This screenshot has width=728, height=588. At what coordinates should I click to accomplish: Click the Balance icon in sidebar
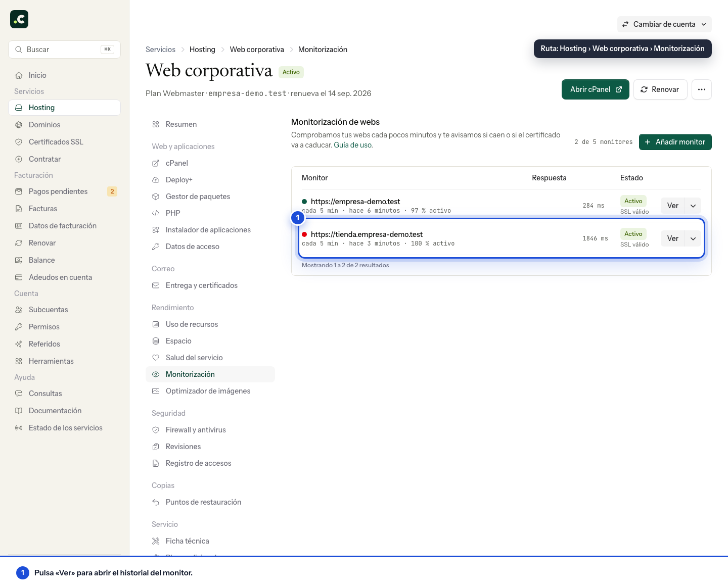[x=19, y=260]
